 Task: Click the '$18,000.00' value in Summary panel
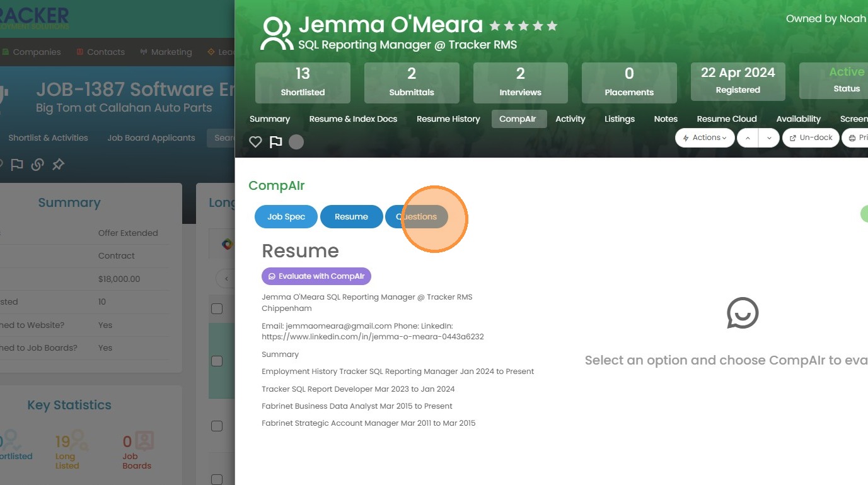click(119, 279)
